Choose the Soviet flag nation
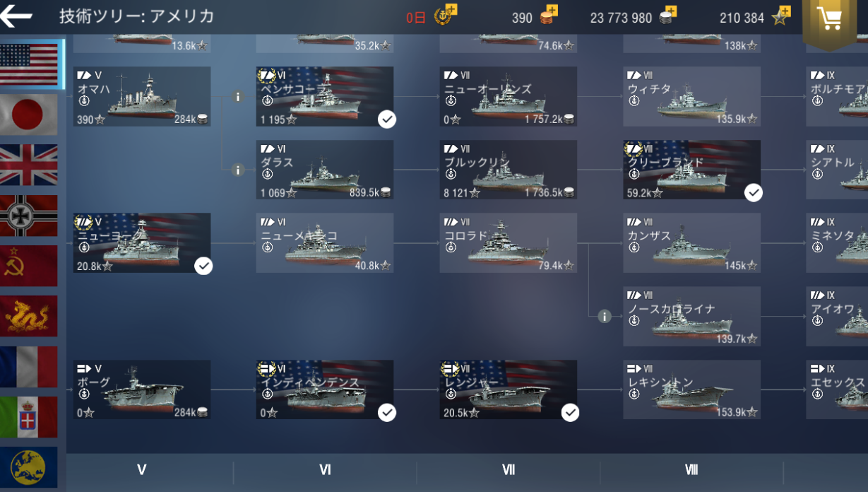This screenshot has height=492, width=868. click(x=29, y=266)
